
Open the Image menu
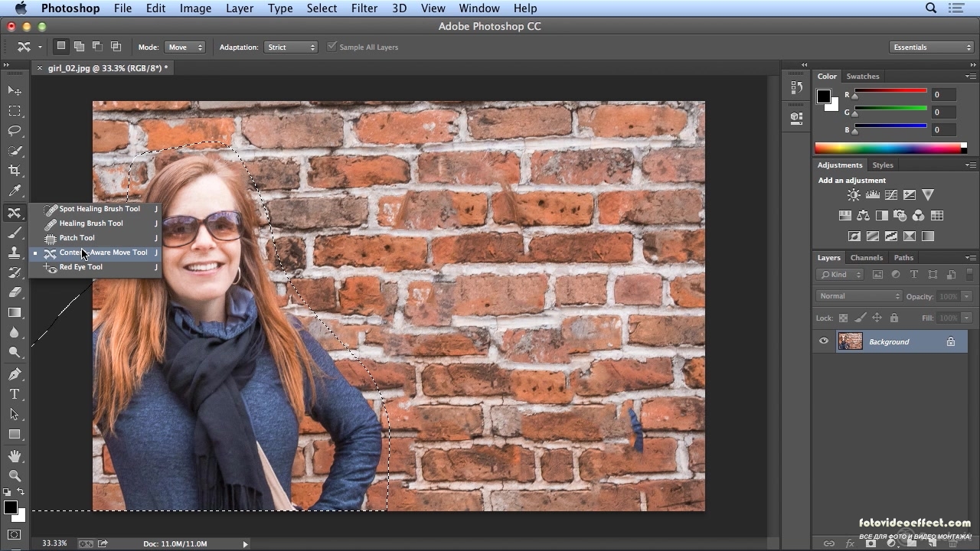pyautogui.click(x=195, y=8)
